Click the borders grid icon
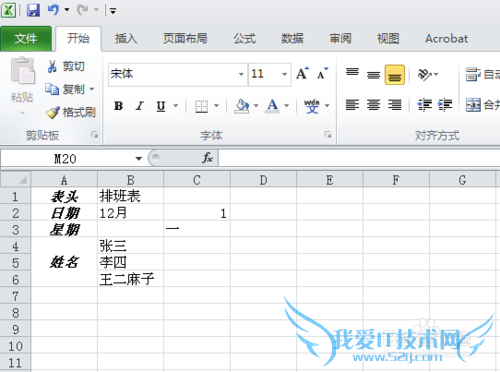The width and height of the screenshot is (500, 372). tap(201, 106)
